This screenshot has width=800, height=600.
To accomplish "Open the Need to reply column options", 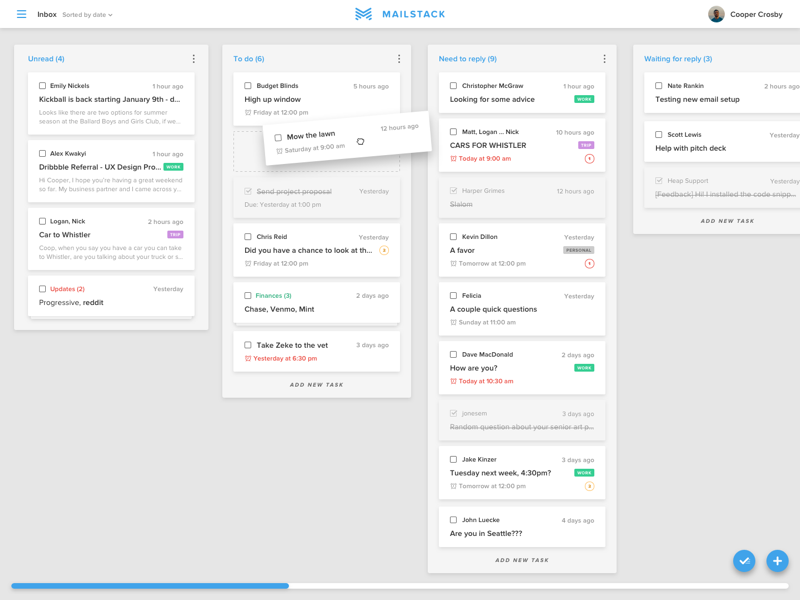I will [604, 59].
